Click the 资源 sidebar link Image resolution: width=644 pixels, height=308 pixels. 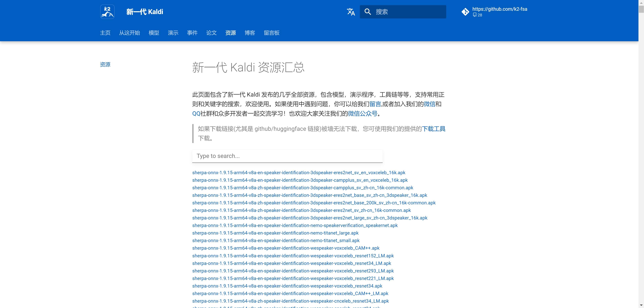coord(105,64)
